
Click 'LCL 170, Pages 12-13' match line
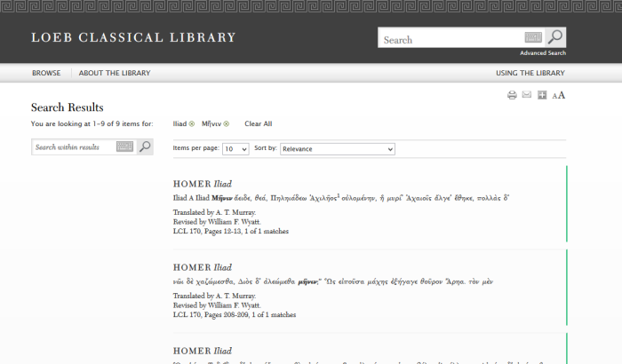click(230, 231)
